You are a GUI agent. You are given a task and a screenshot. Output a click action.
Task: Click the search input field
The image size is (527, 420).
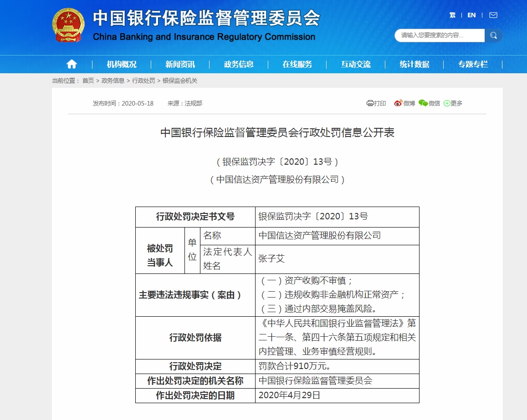click(440, 35)
